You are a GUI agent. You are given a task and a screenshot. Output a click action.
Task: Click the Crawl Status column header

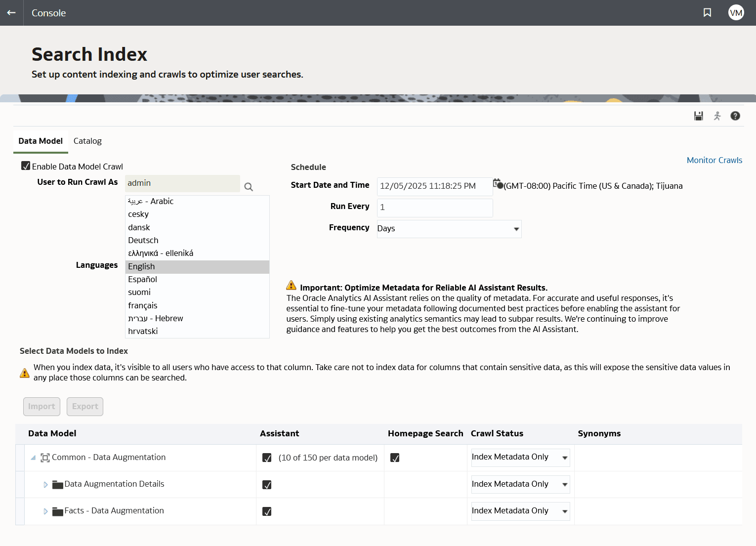click(497, 434)
